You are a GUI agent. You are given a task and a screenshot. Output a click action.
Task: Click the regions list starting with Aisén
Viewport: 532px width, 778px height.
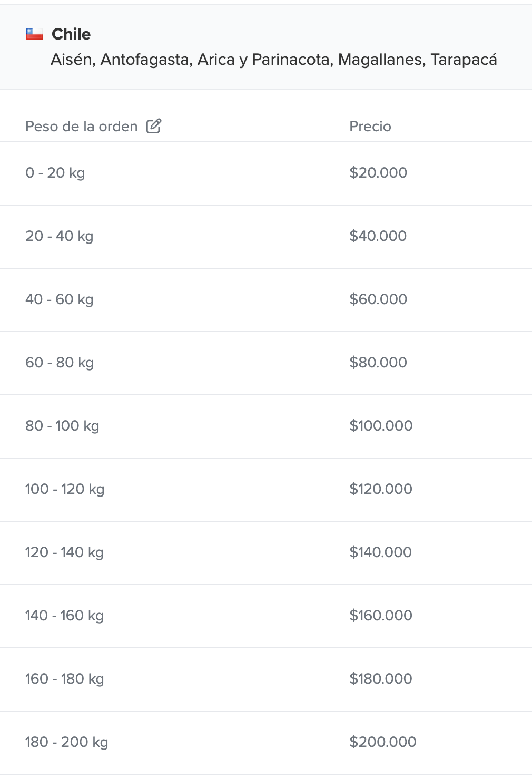[x=273, y=60]
